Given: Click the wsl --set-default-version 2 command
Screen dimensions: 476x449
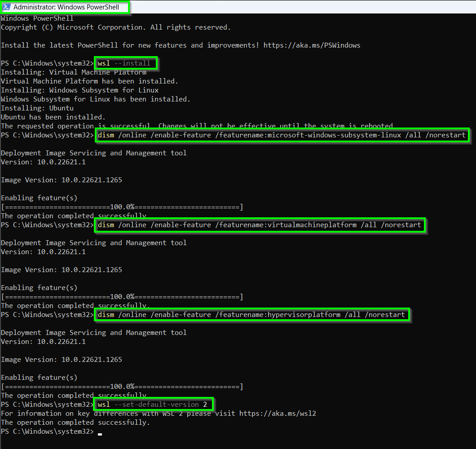Looking at the screenshot, I should (153, 405).
